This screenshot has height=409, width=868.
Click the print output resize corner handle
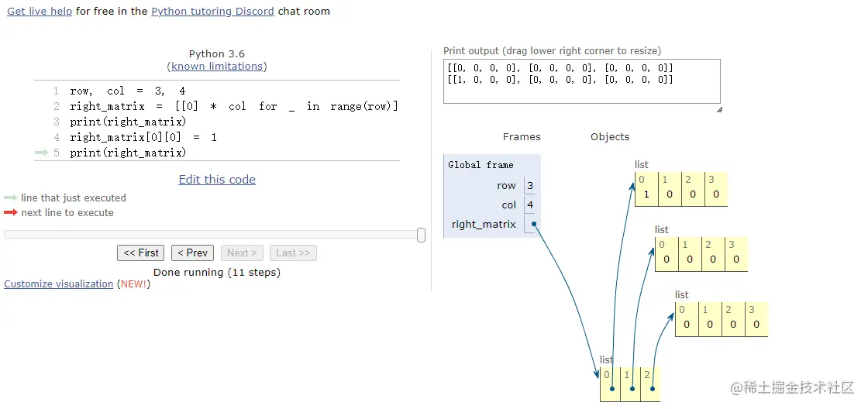coord(719,109)
